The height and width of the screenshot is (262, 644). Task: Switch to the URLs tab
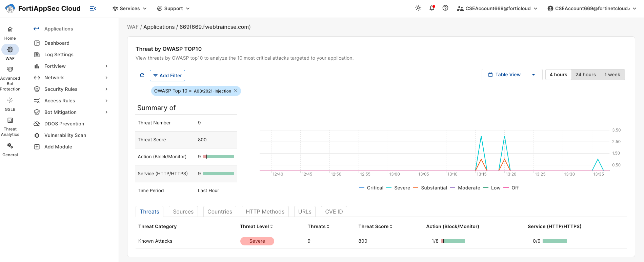305,211
